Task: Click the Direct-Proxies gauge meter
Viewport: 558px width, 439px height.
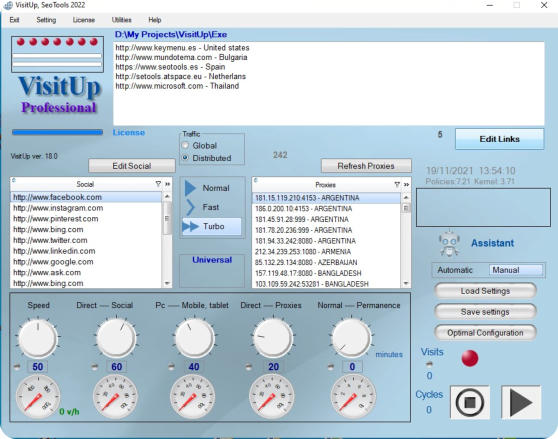Action: (x=272, y=396)
